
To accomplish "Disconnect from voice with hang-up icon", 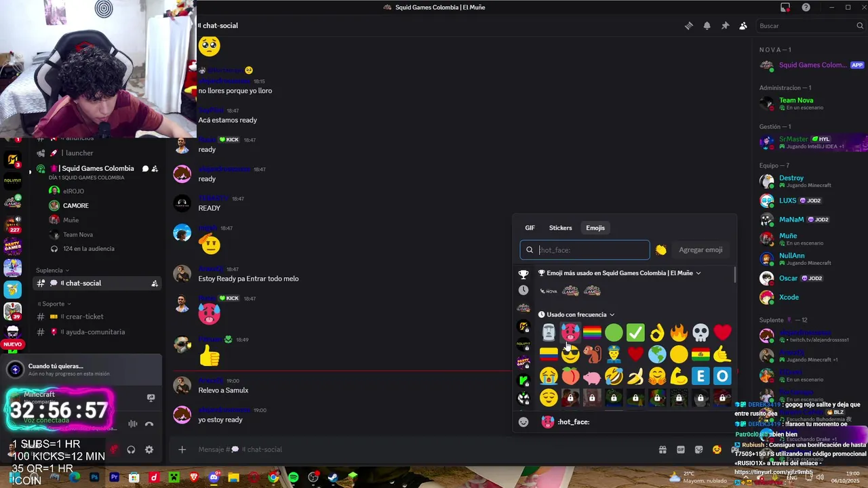I will (x=149, y=424).
